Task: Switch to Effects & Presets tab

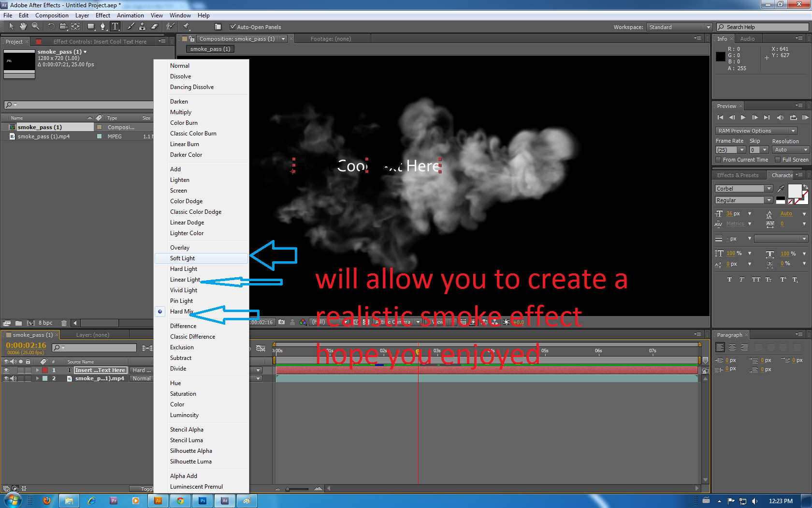Action: [738, 175]
